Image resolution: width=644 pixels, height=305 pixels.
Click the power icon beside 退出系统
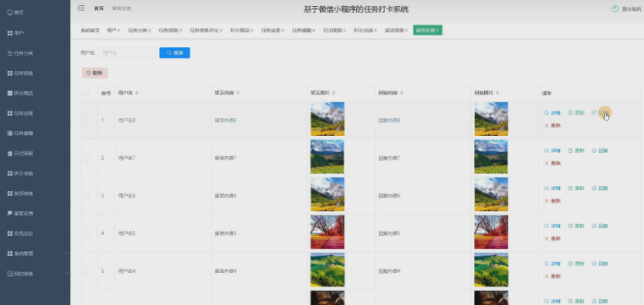(615, 8)
